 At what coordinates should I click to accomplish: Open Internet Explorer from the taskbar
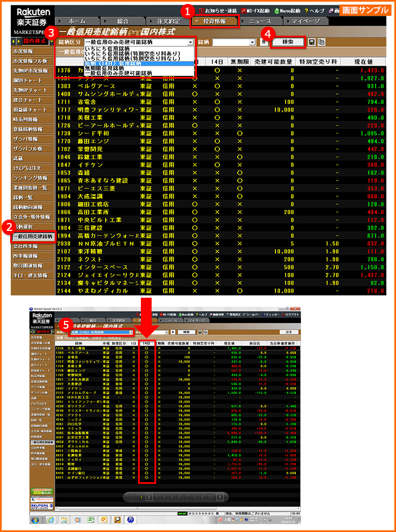(51, 520)
